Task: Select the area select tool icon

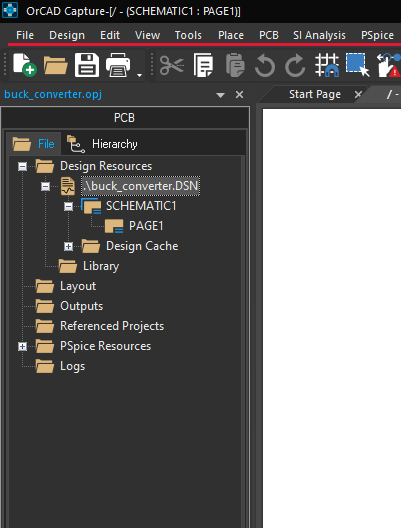Action: click(x=358, y=65)
